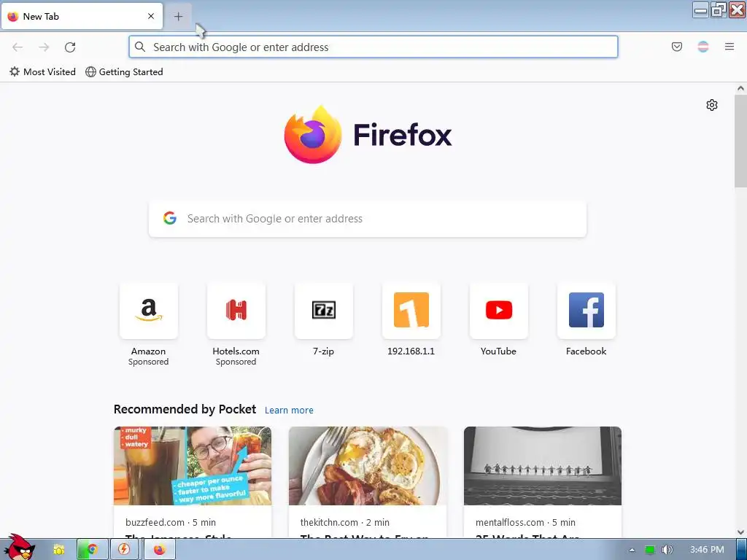Click the page scrollbar down arrow

click(x=740, y=532)
